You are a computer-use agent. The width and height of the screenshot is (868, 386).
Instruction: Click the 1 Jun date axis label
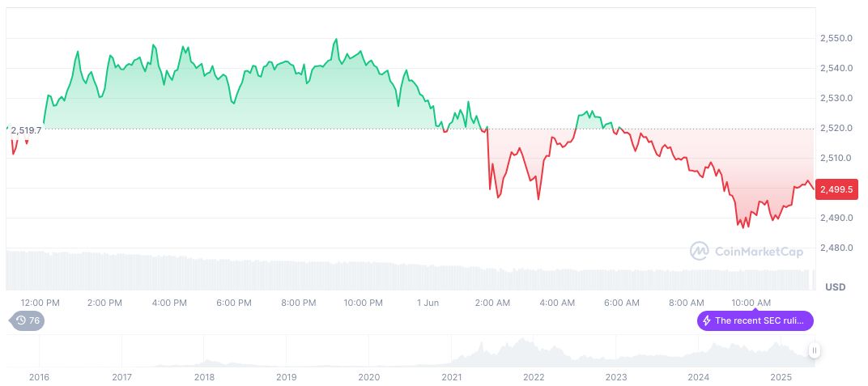coord(428,303)
